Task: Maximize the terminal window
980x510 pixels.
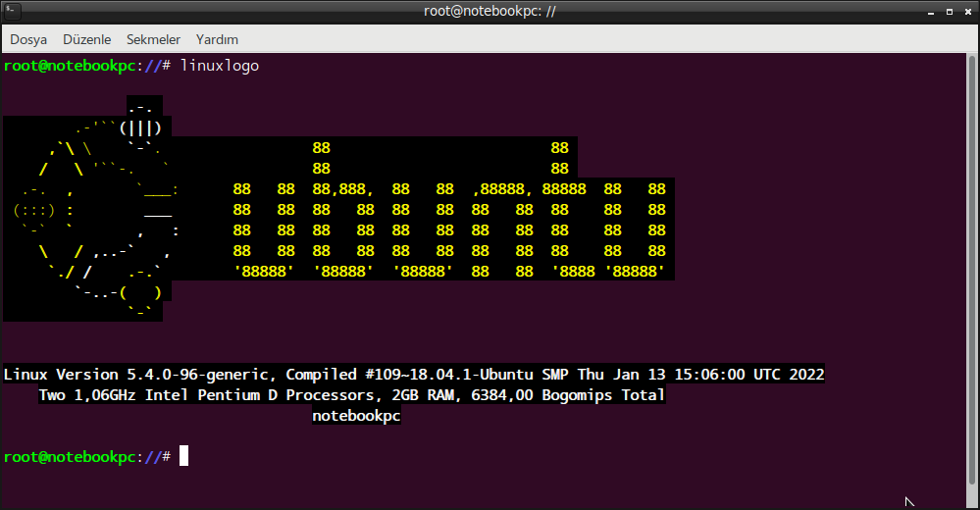Action: coord(950,12)
